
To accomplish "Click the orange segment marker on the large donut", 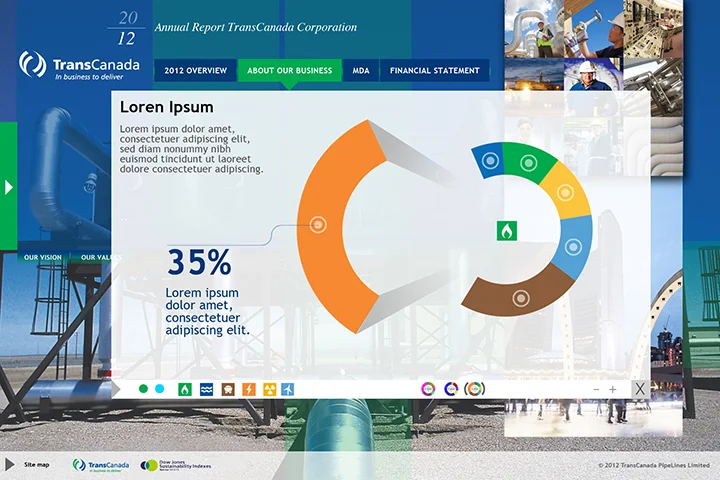I will [x=318, y=225].
